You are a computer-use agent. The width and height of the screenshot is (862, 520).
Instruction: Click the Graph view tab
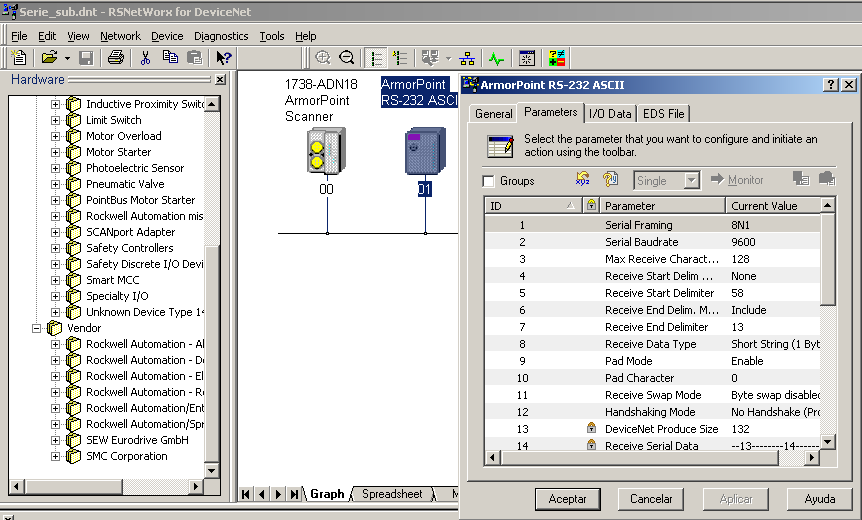pyautogui.click(x=327, y=494)
